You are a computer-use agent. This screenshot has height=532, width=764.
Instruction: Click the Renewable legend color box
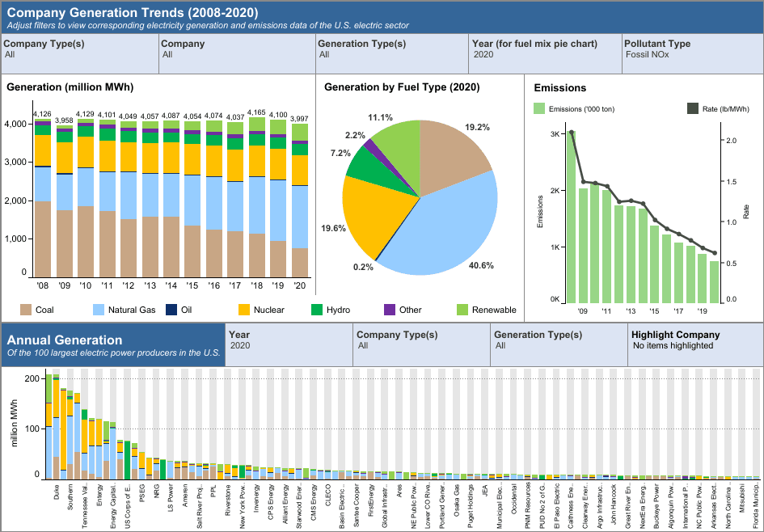462,310
